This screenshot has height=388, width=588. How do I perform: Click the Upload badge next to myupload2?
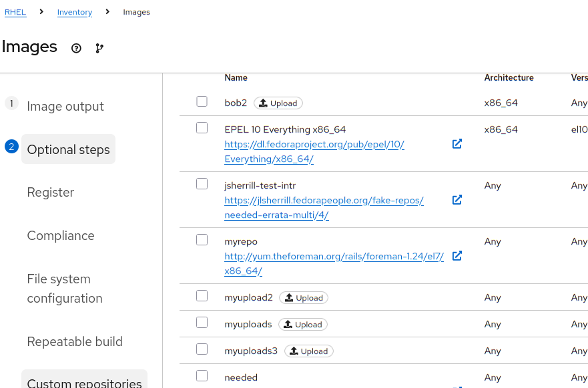point(304,298)
